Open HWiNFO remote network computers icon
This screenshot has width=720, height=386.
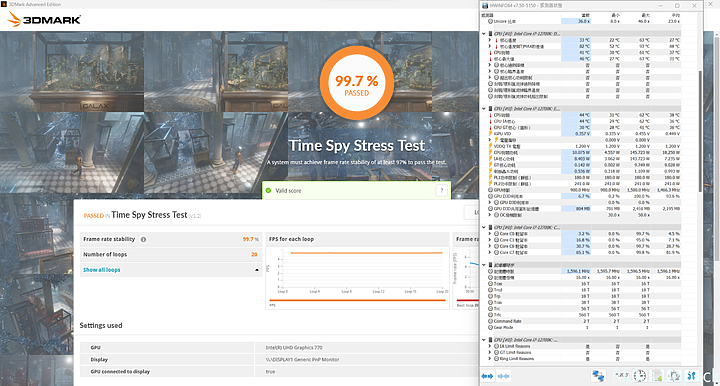click(598, 376)
